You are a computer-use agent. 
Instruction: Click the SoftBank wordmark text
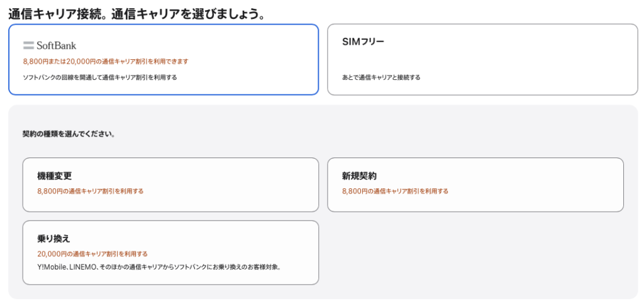pyautogui.click(x=56, y=45)
